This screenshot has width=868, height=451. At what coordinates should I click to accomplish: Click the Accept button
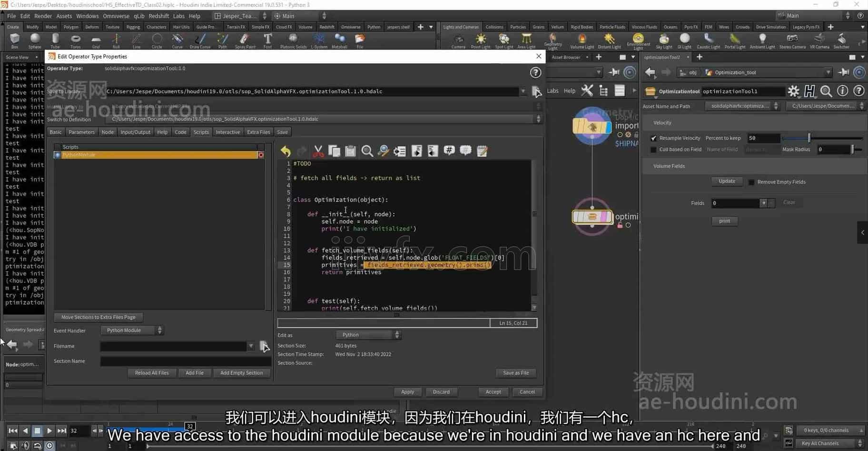click(x=493, y=392)
